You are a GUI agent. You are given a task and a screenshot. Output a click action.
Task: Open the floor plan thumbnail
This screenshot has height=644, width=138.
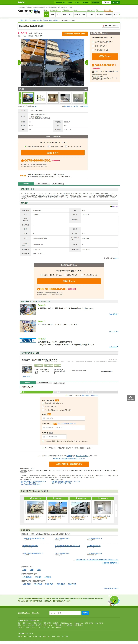click(40, 98)
